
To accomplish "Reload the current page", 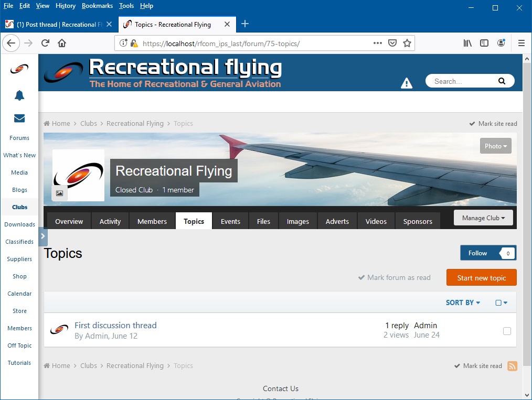I will pos(45,43).
